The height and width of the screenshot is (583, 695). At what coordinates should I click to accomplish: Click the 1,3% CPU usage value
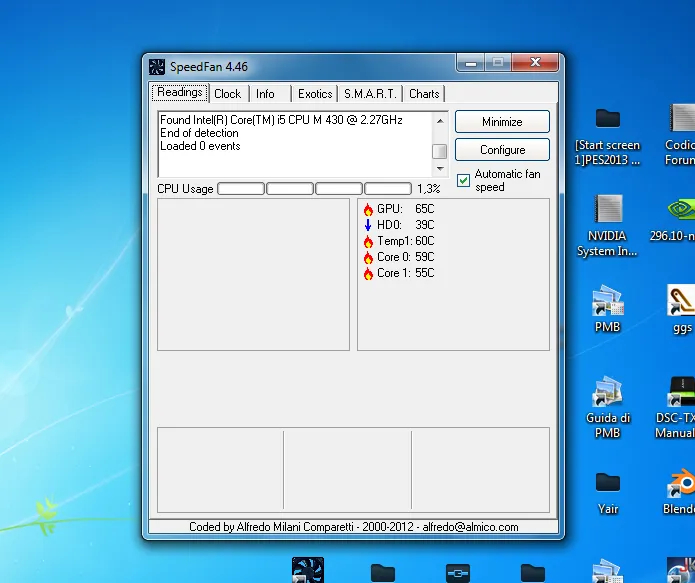click(x=429, y=189)
